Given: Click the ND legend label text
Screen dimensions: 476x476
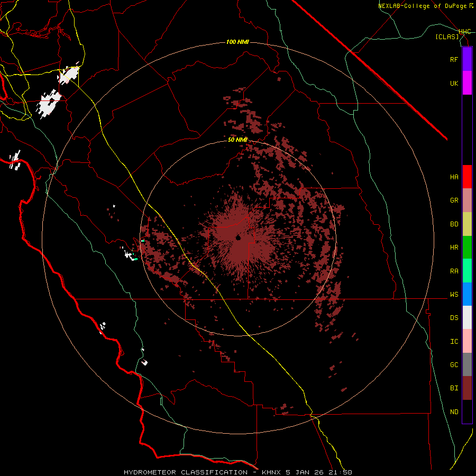Looking at the screenshot, I should pyautogui.click(x=454, y=411).
